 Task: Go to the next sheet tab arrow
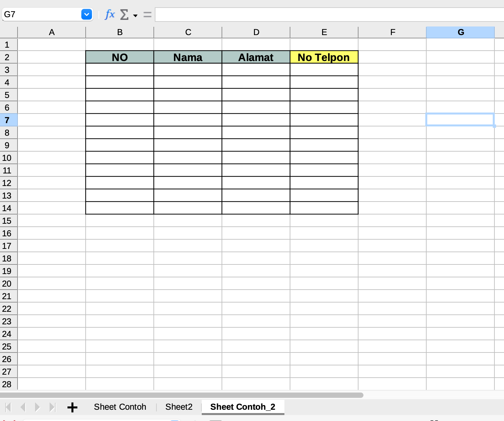click(x=37, y=407)
